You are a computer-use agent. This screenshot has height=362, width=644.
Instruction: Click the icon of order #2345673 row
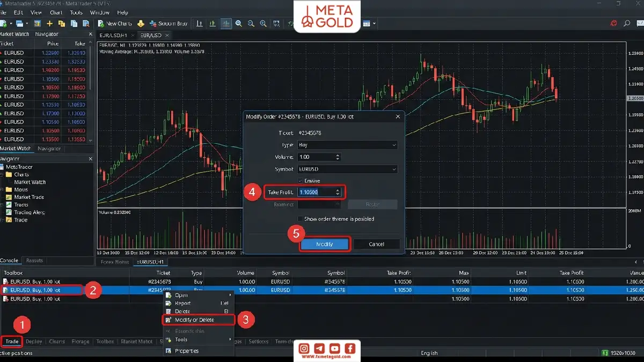6,281
